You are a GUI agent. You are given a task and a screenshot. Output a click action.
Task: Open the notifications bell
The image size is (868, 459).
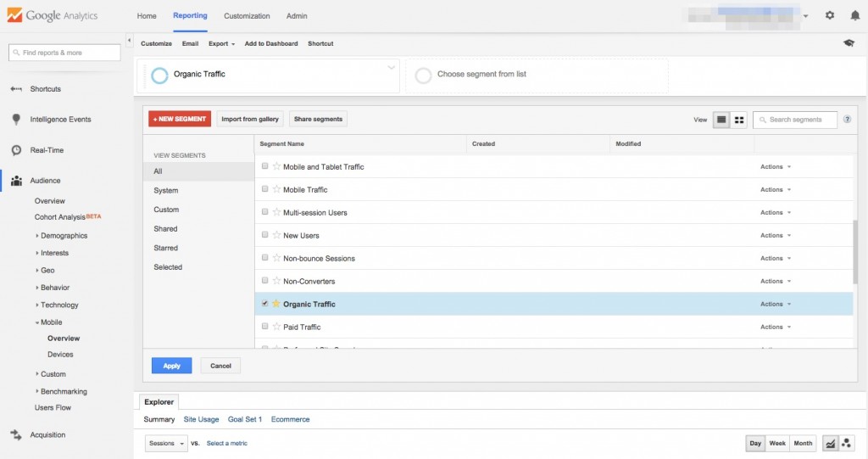click(x=854, y=15)
